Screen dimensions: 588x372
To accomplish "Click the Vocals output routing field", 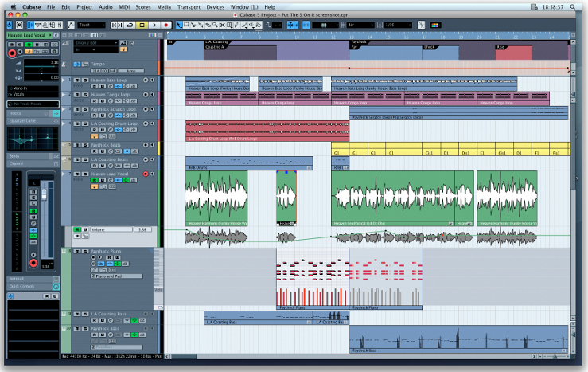I will pyautogui.click(x=33, y=94).
